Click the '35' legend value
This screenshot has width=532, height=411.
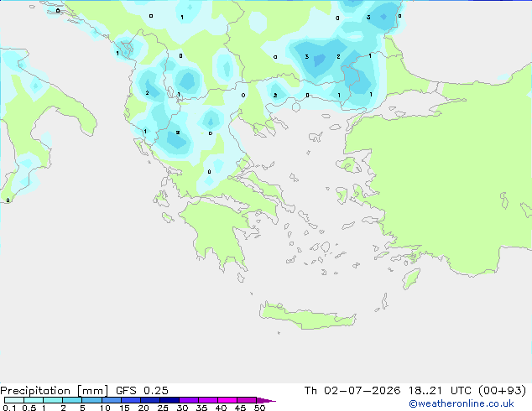click(x=202, y=408)
